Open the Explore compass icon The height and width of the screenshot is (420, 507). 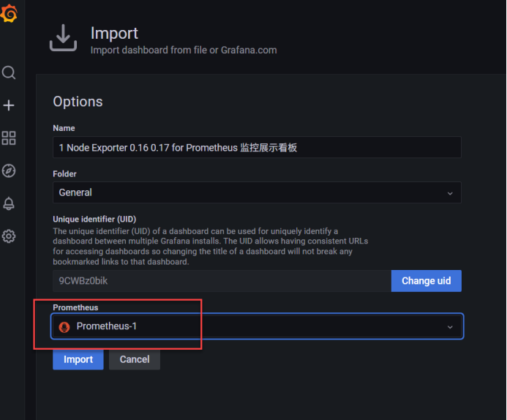point(9,171)
